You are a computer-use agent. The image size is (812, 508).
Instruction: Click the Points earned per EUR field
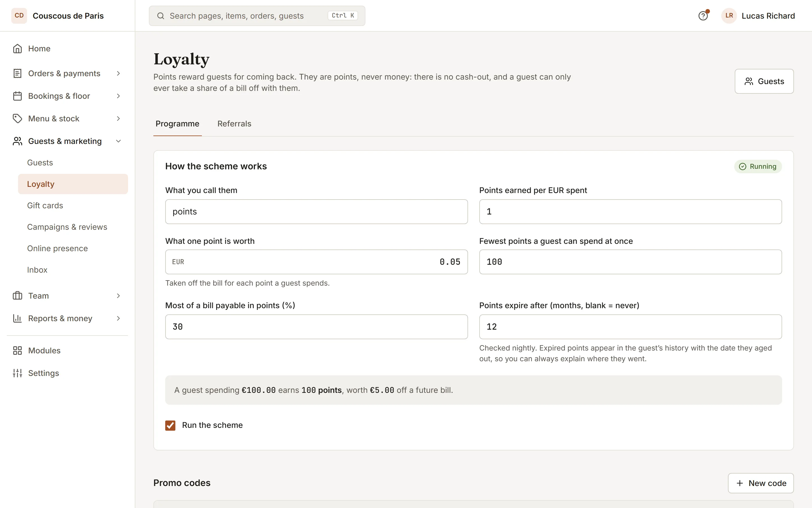click(x=630, y=212)
